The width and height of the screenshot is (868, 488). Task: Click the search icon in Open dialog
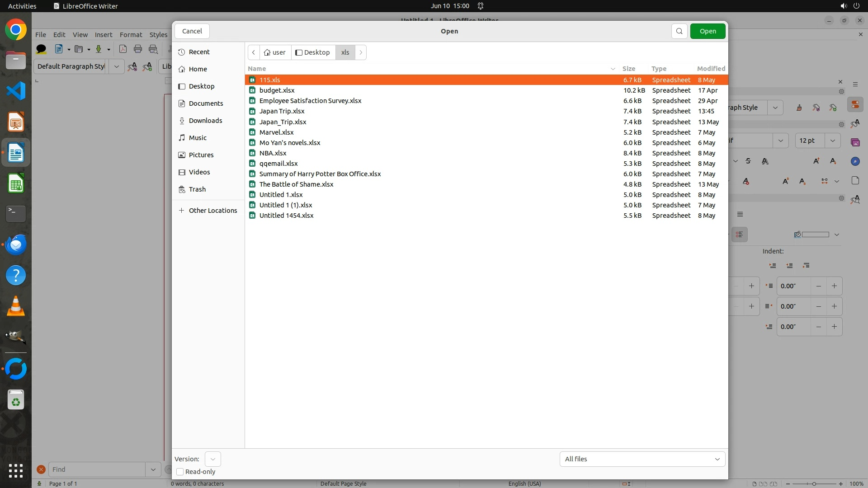pos(679,31)
